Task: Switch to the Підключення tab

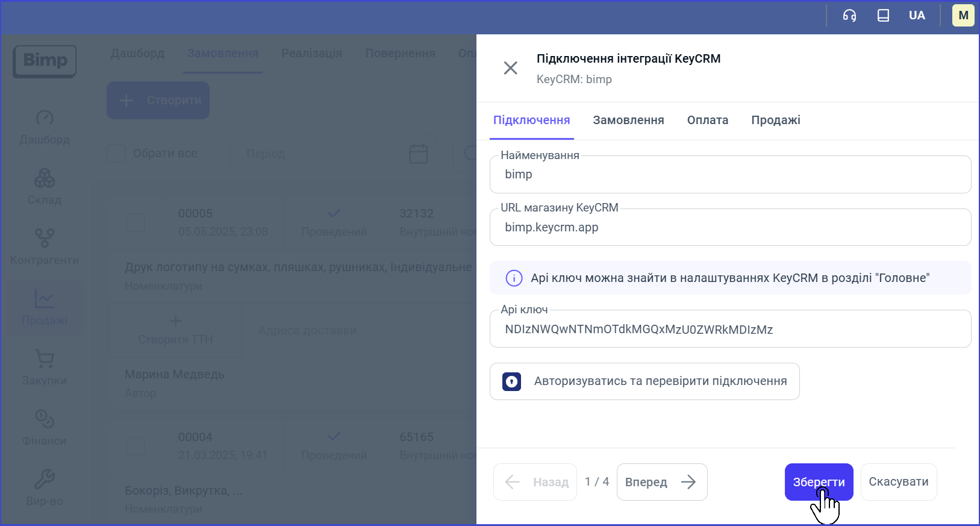Action: point(531,120)
